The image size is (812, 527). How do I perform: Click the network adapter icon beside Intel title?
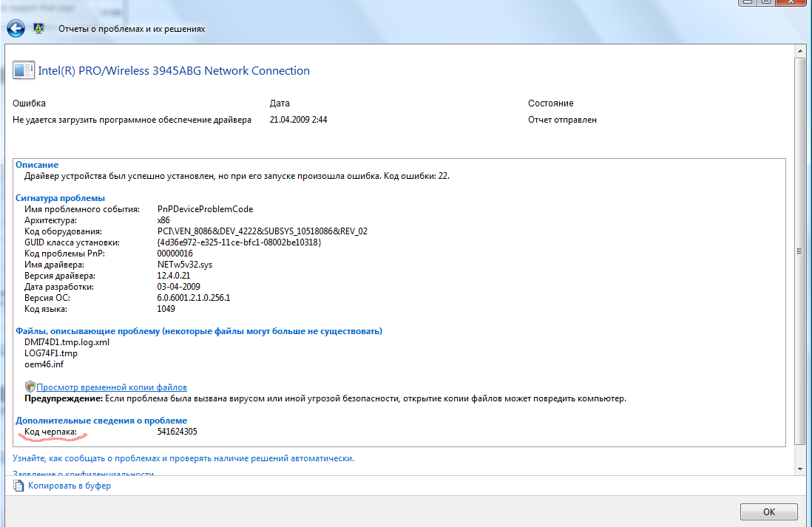[24, 70]
